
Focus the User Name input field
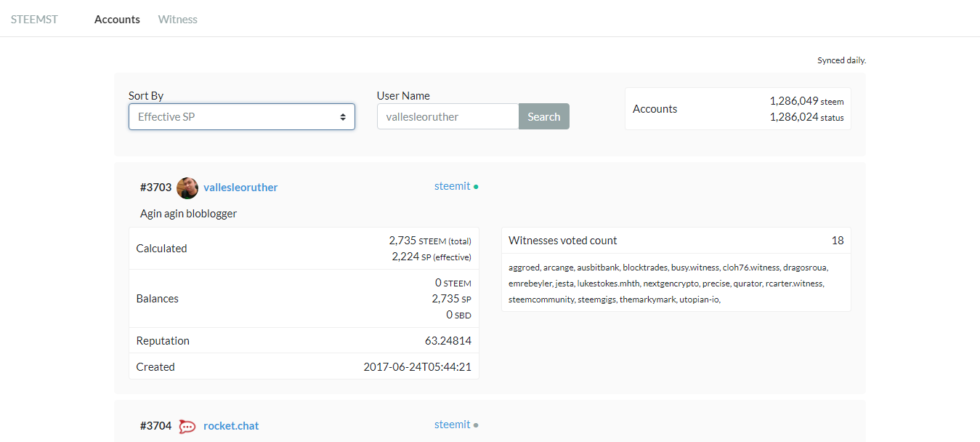[448, 116]
